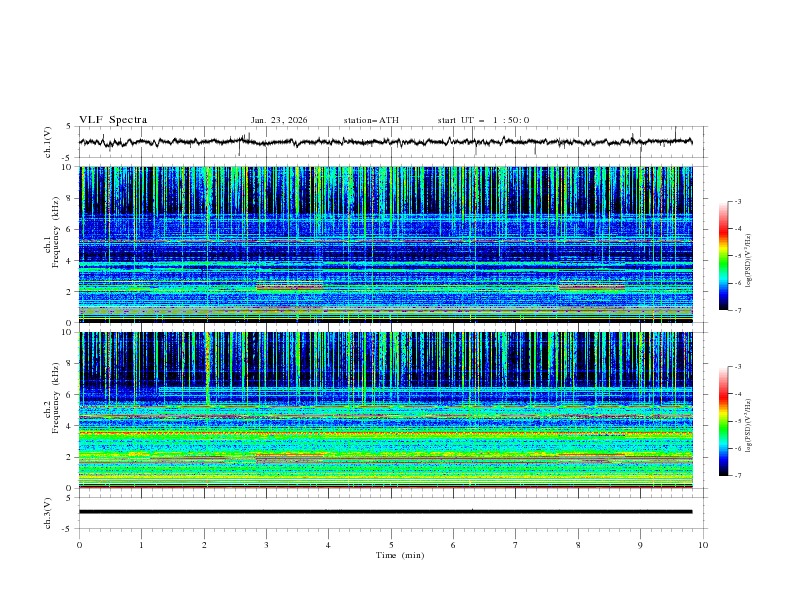Click the station=ATH label
792x612 pixels.
click(371, 120)
